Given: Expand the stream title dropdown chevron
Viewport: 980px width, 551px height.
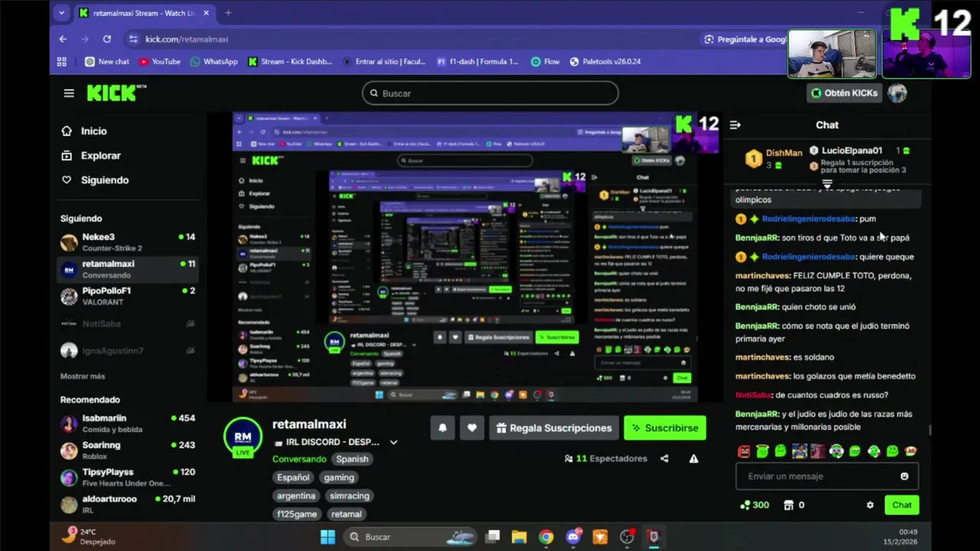Looking at the screenshot, I should click(394, 442).
